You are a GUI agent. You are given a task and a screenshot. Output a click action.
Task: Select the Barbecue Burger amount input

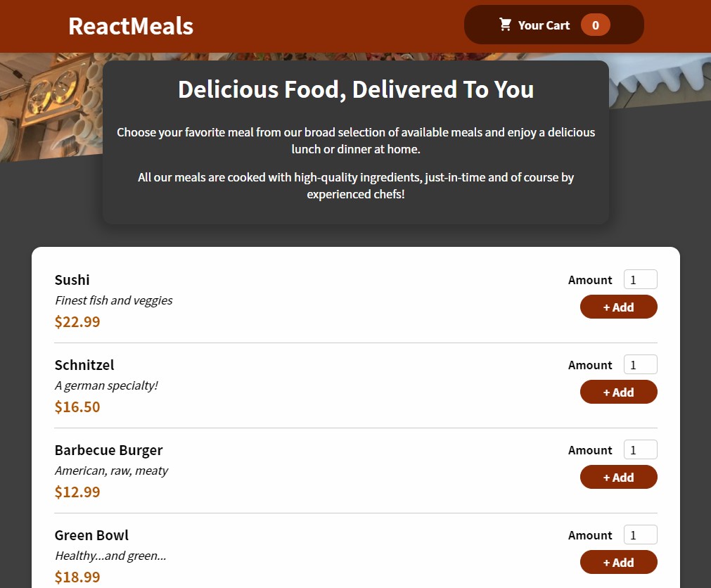pyautogui.click(x=640, y=450)
